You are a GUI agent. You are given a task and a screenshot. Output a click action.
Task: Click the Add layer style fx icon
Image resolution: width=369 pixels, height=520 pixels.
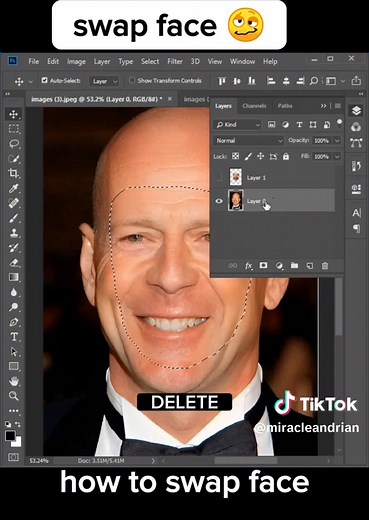click(x=249, y=266)
